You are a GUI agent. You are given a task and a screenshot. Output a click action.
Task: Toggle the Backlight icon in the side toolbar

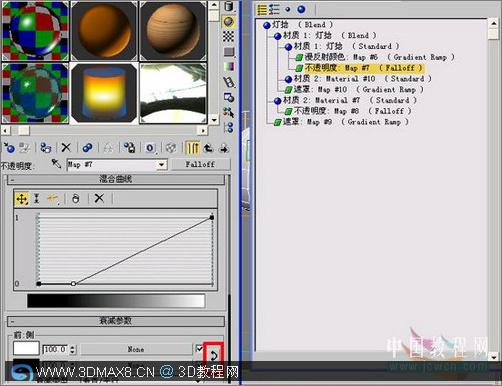pyautogui.click(x=228, y=22)
